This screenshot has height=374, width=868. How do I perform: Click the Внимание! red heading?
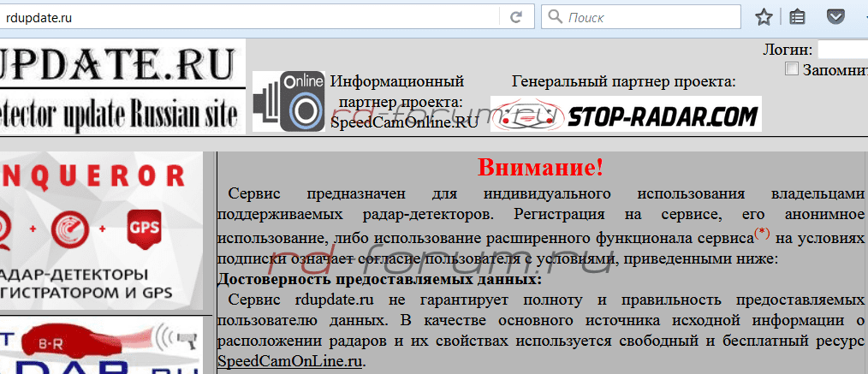click(x=540, y=167)
